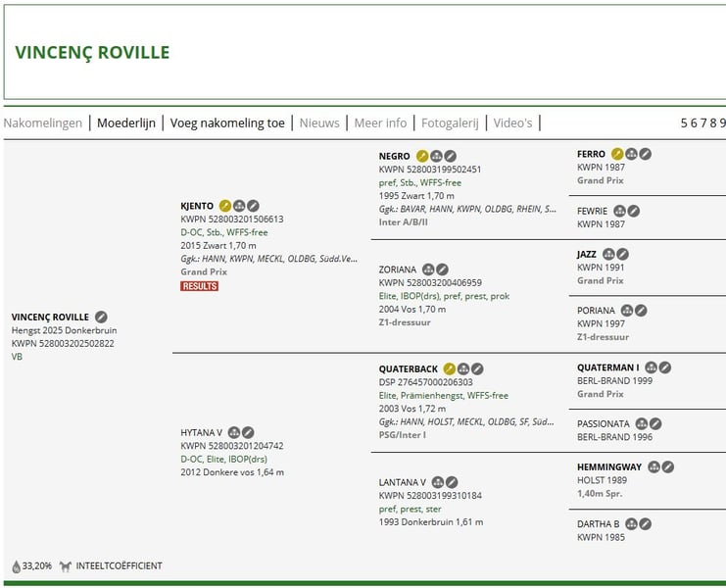The image size is (726, 588).
Task: Open the pedigree tree icon next to JAZZ
Action: click(608, 255)
